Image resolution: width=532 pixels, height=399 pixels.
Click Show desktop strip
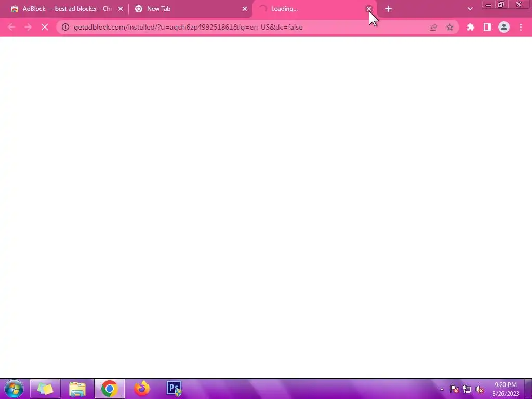pyautogui.click(x=528, y=389)
